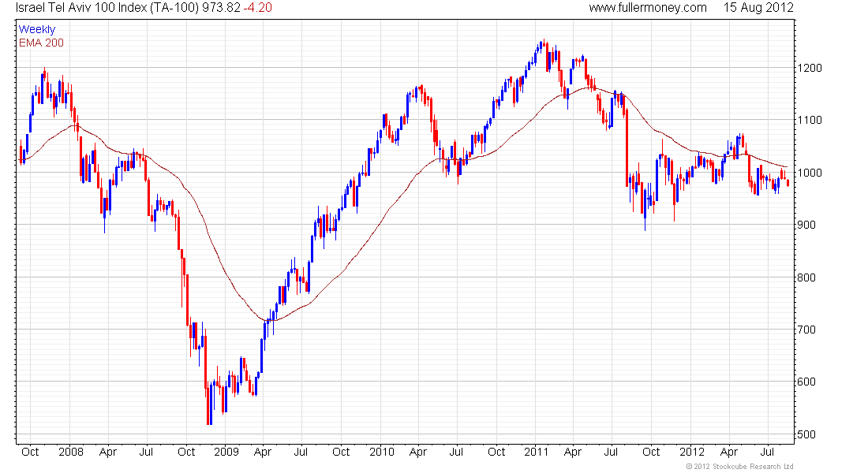
Task: Click the Apr label following 2012
Action: tap(729, 453)
